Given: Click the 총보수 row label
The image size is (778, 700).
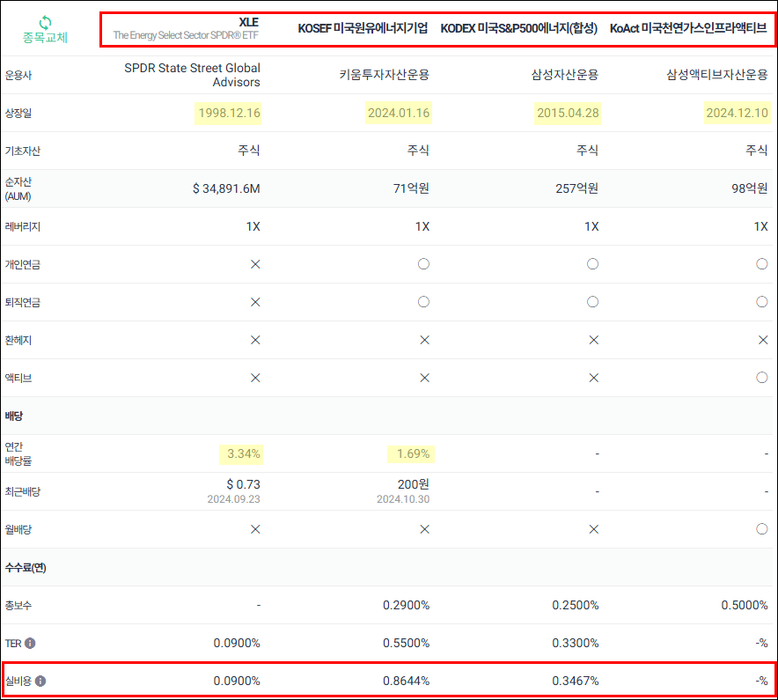Looking at the screenshot, I should pos(18,605).
